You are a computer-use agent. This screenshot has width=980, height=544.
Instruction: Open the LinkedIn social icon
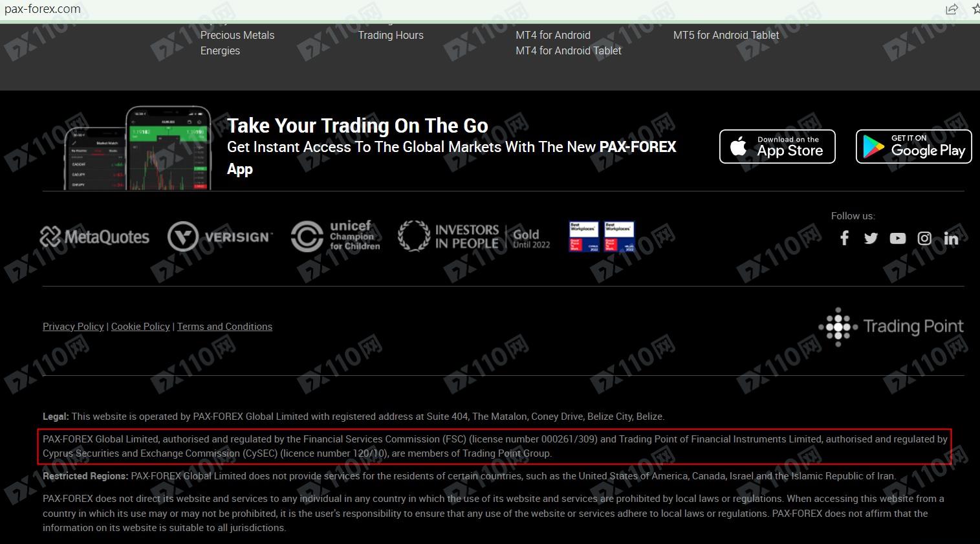(x=951, y=239)
